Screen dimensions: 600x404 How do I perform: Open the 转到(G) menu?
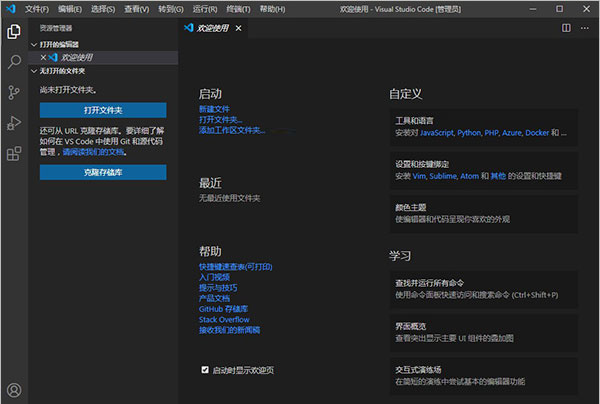[x=171, y=9]
